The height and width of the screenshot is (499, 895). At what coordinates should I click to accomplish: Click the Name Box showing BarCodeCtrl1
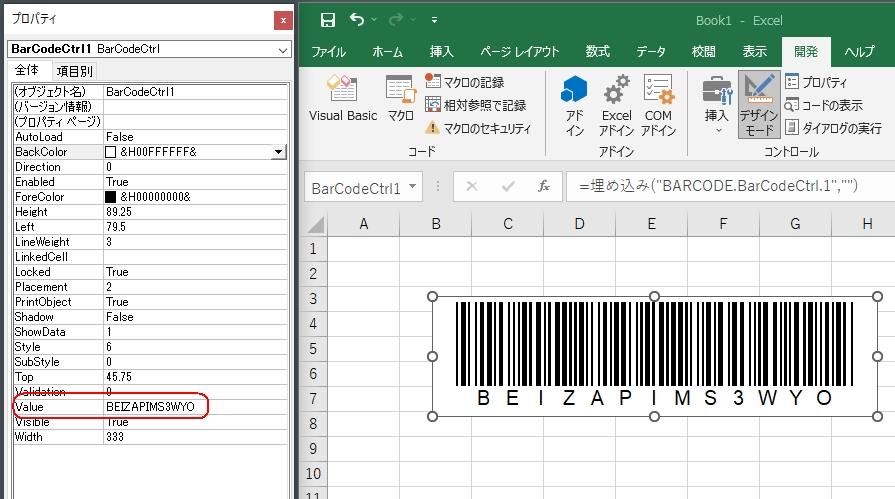356,188
